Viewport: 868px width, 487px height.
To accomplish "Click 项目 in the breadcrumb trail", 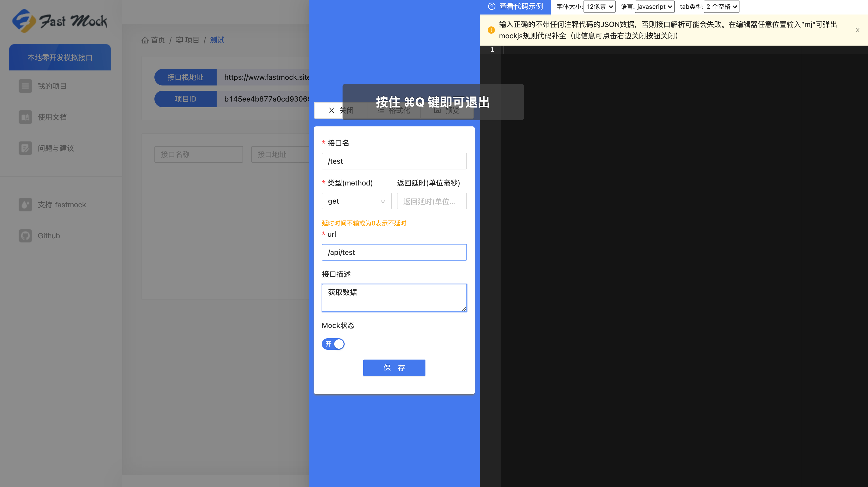I will pos(192,40).
